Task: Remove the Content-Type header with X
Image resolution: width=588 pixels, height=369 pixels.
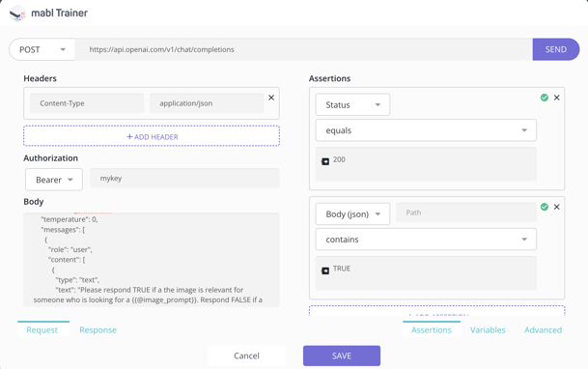Action: 271,98
